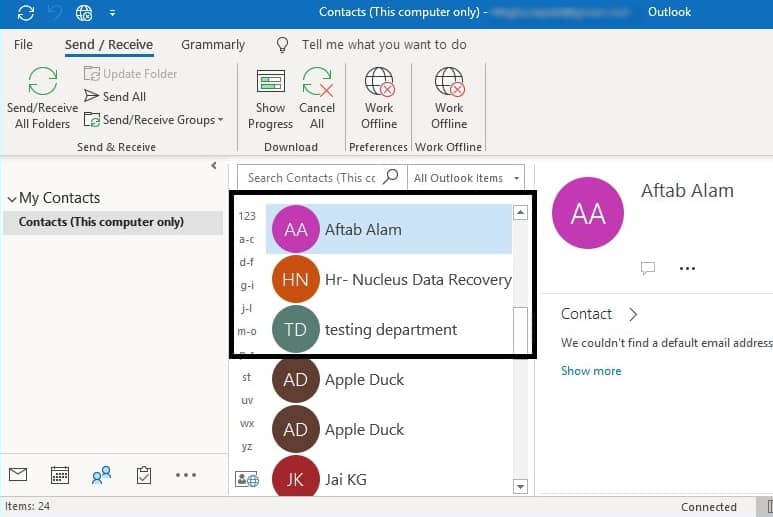Click the globe icon in the title bar
This screenshot has height=517, width=773.
84,13
